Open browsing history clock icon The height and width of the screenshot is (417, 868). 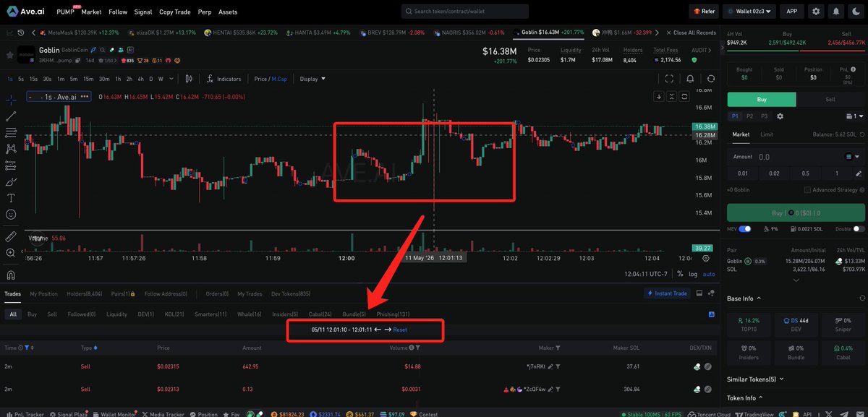(21, 33)
